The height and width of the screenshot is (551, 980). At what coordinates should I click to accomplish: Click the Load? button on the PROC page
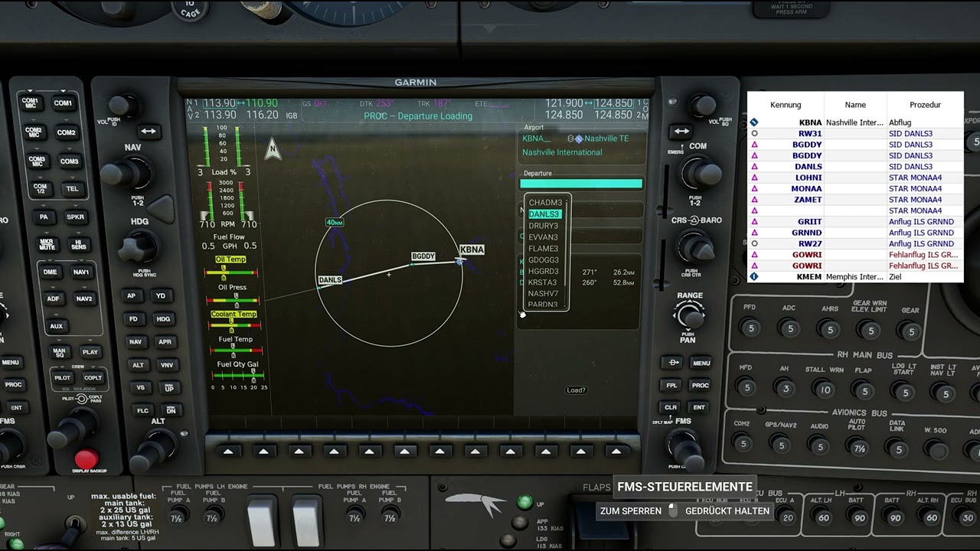[x=576, y=390]
